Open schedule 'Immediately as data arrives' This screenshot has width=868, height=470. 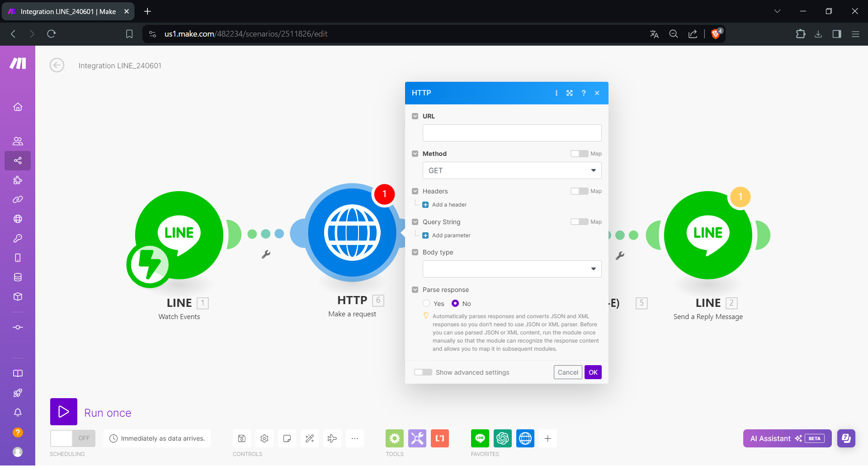[157, 438]
